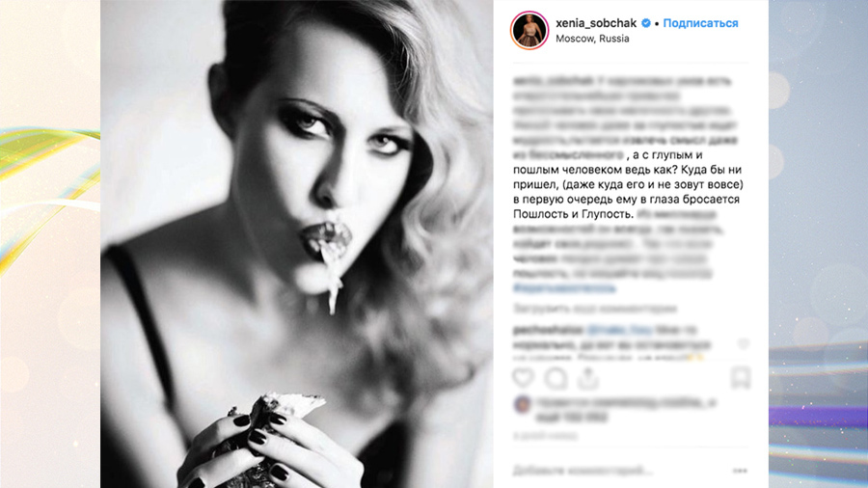Click the liker's small round avatar
Viewport: 868px width, 488px height.
click(522, 404)
